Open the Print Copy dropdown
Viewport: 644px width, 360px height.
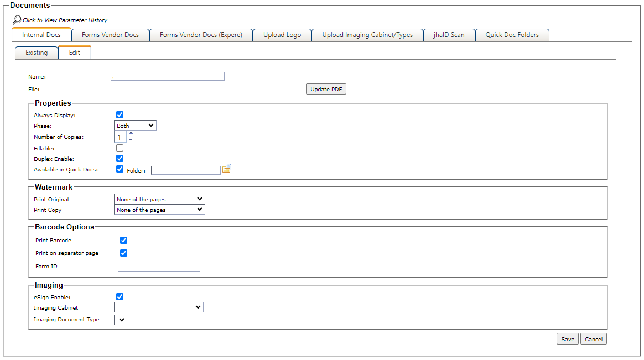159,209
